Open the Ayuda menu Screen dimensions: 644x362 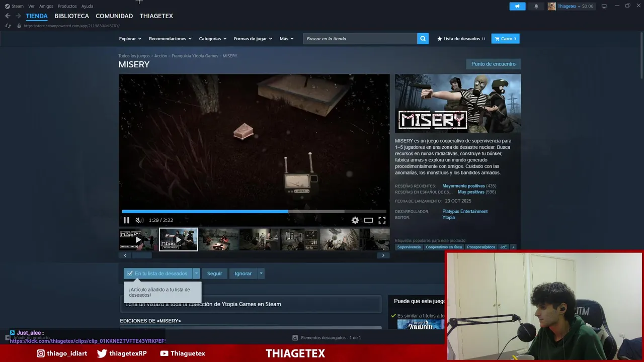pyautogui.click(x=87, y=6)
